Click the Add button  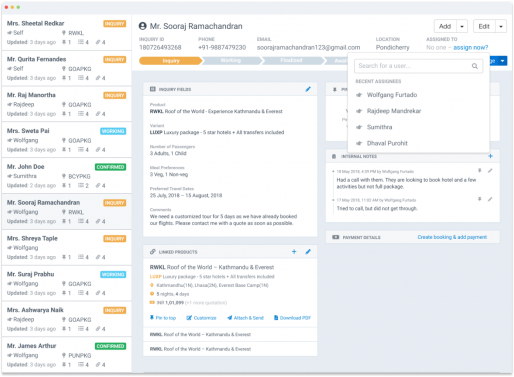[x=445, y=26]
